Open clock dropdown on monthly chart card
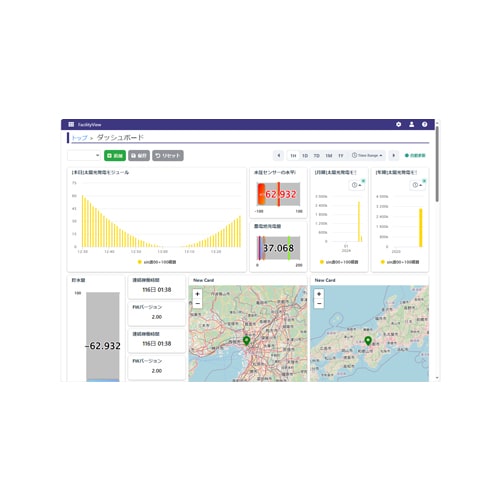This screenshot has width=500, height=500. tap(356, 185)
